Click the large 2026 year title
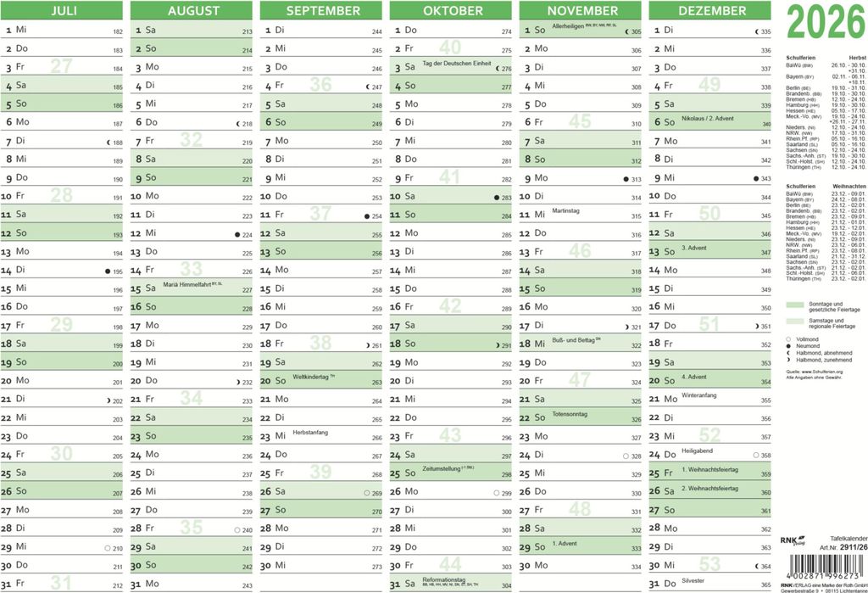Screen dimensions: 868x593 click(826, 23)
